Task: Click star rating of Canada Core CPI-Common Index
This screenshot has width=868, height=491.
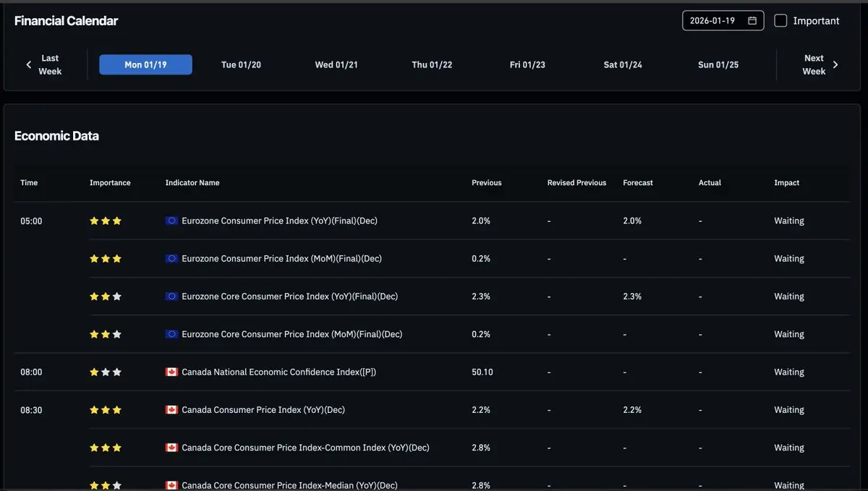Action: point(106,448)
